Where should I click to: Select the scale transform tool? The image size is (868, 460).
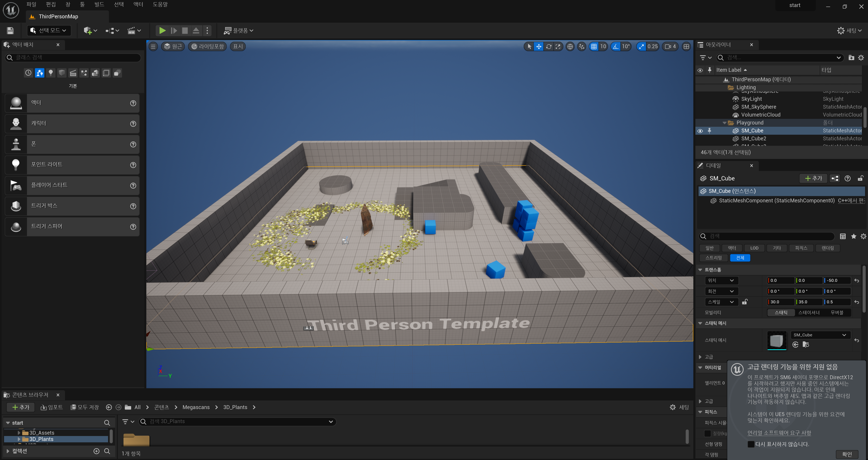558,46
